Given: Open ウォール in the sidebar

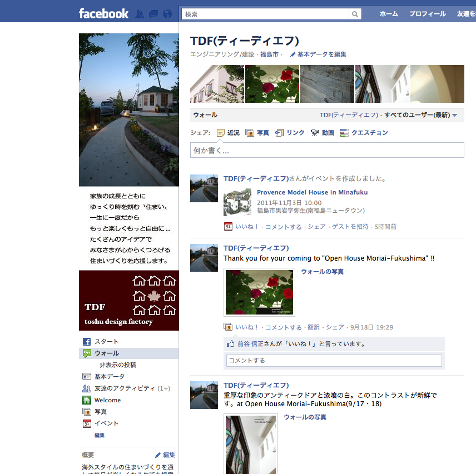Looking at the screenshot, I should click(x=128, y=353).
